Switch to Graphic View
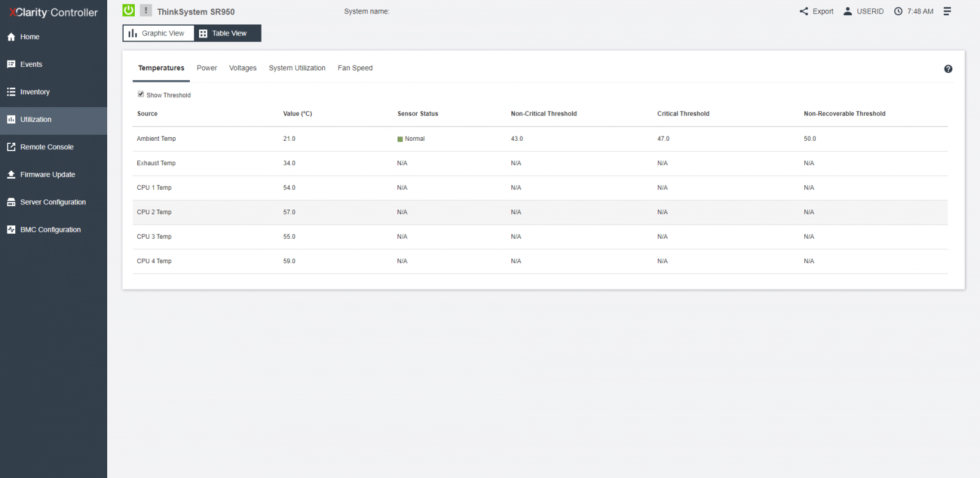The image size is (980, 478). (x=159, y=33)
